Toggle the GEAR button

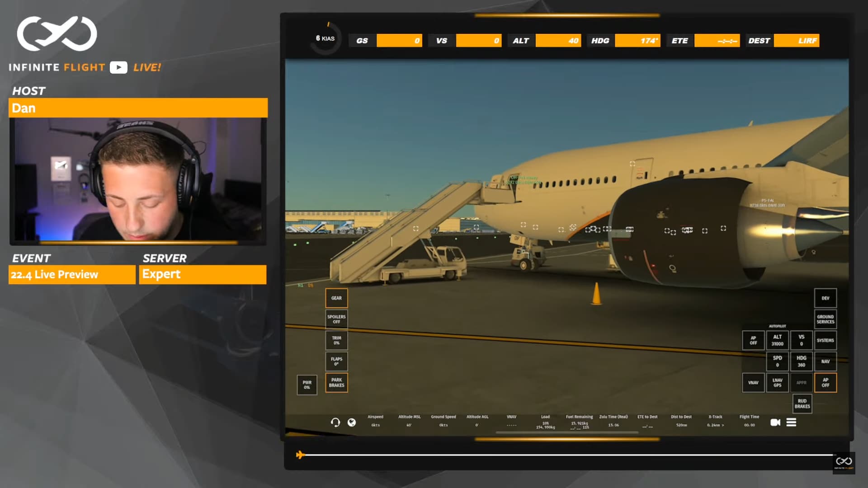pyautogui.click(x=336, y=298)
